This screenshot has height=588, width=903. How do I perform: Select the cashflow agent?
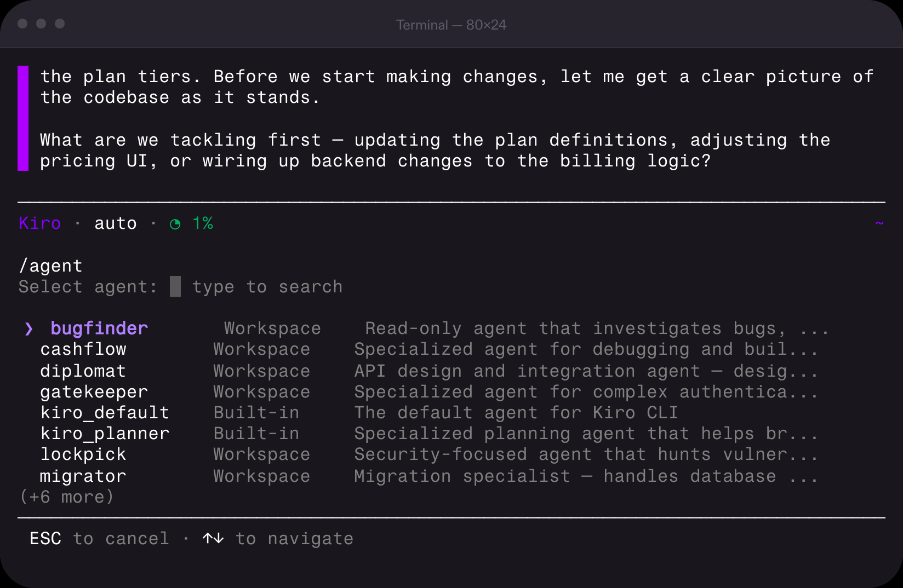pyautogui.click(x=83, y=349)
